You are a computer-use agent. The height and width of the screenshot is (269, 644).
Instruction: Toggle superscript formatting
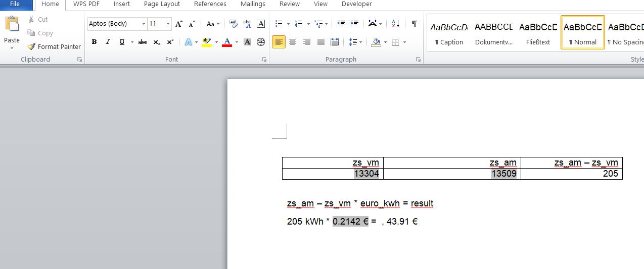(170, 42)
